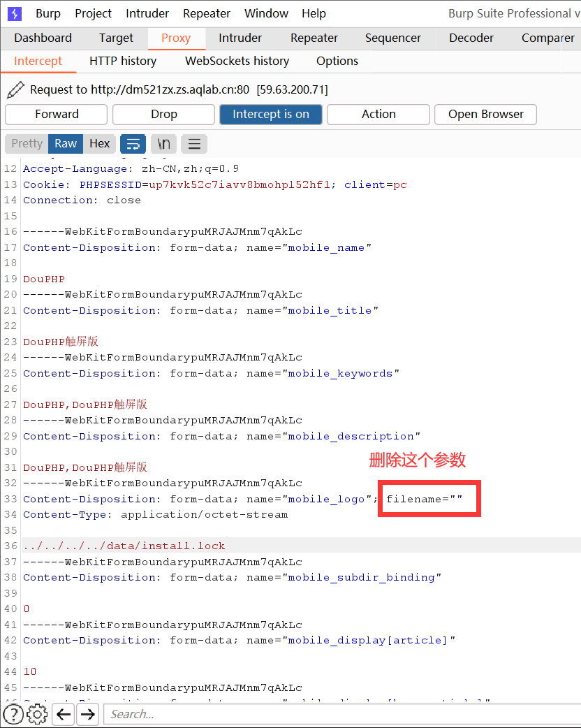Click the Connection: close header line
581x728 pixels.
[82, 200]
